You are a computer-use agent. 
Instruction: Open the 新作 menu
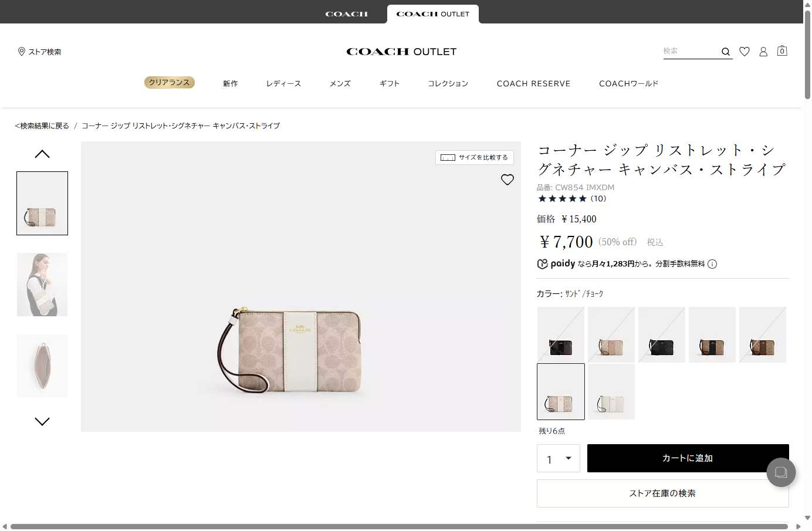[231, 84]
